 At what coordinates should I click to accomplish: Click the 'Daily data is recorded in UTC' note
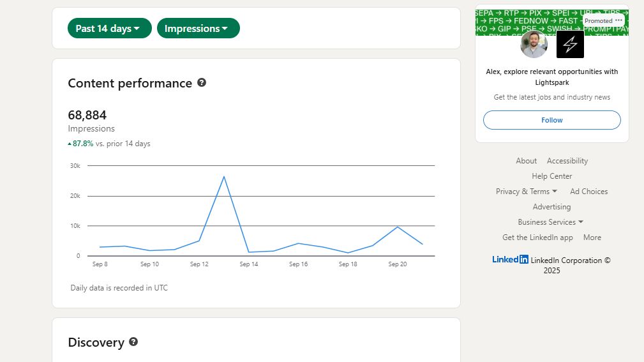coord(119,288)
